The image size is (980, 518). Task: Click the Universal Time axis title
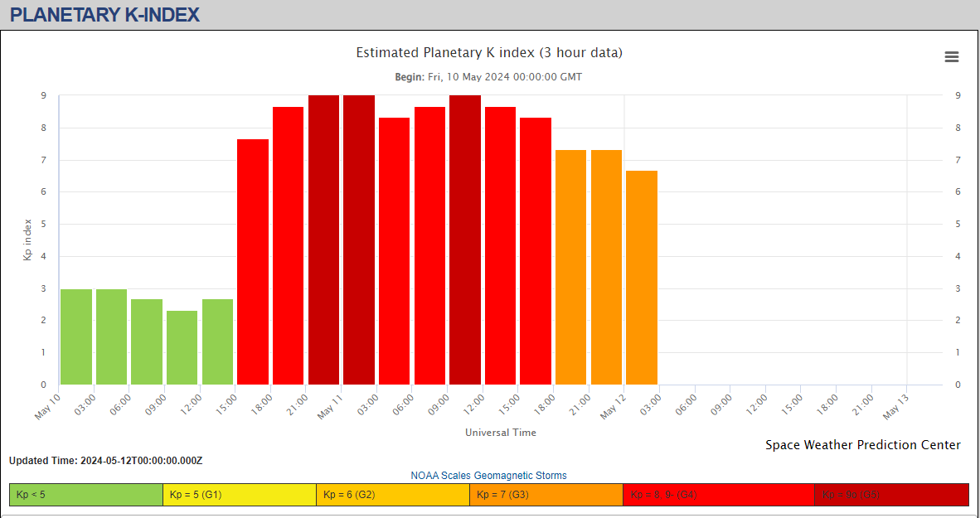(x=501, y=433)
